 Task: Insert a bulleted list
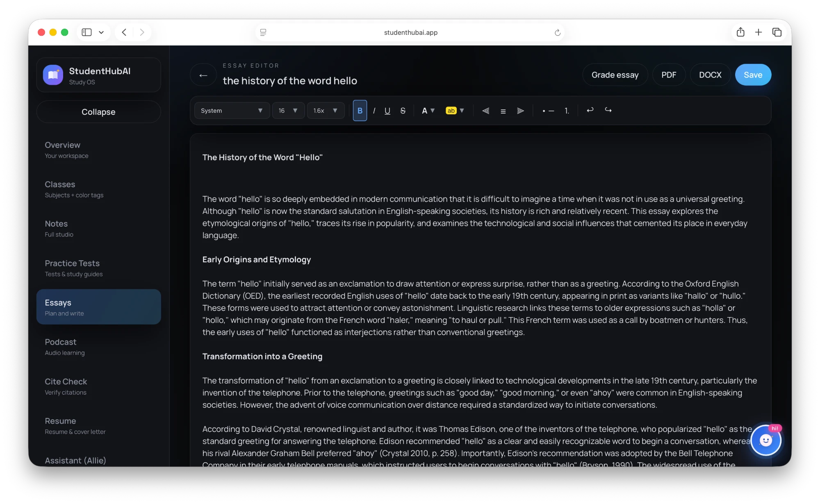548,111
